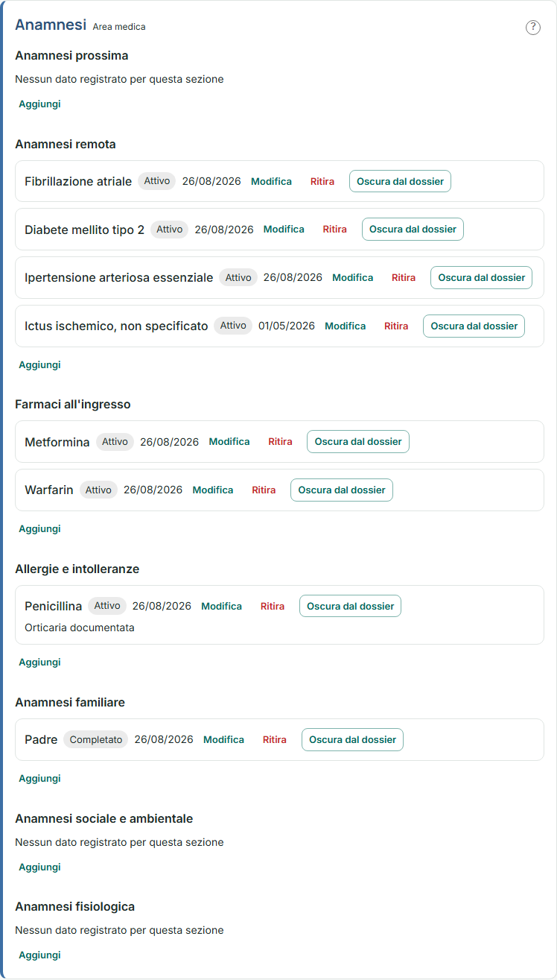Edit the Ictus ischemico entry
557x980 pixels.
[345, 326]
